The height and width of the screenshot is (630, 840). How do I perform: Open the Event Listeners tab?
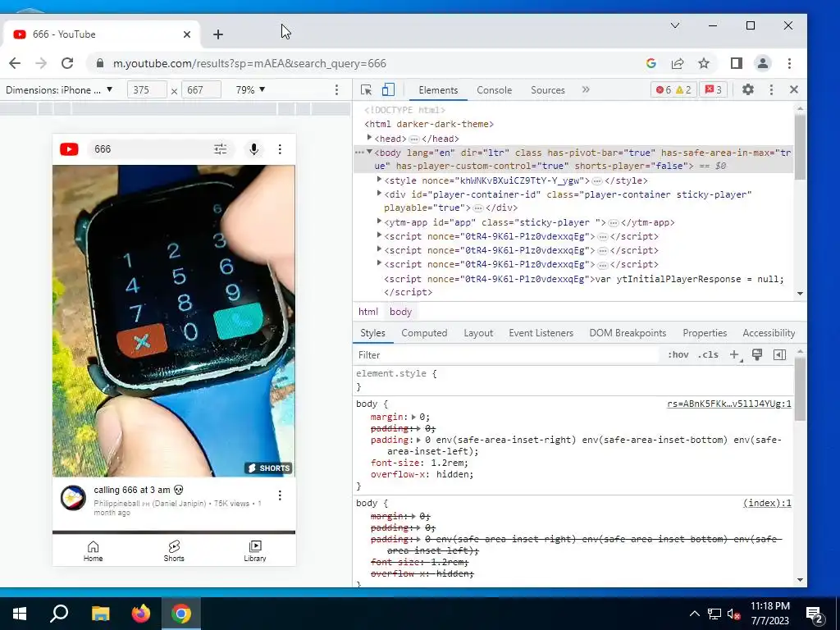541,333
